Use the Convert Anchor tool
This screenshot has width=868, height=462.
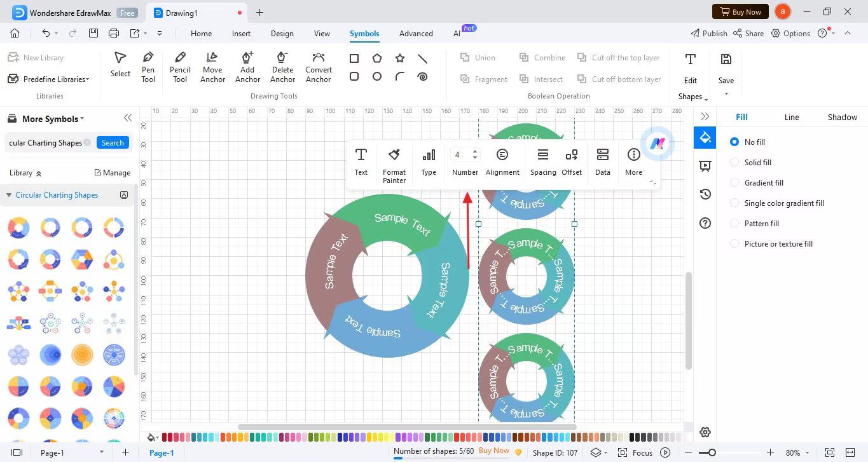[x=319, y=67]
